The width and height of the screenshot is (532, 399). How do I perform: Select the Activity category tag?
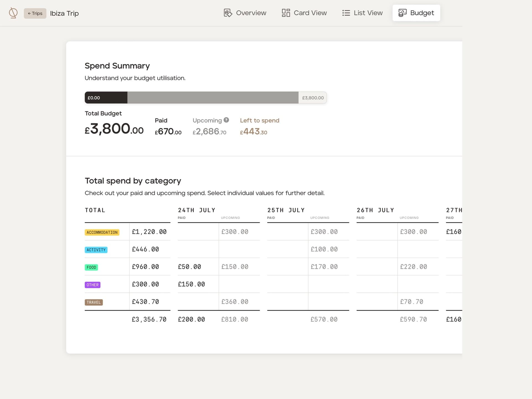(96, 250)
